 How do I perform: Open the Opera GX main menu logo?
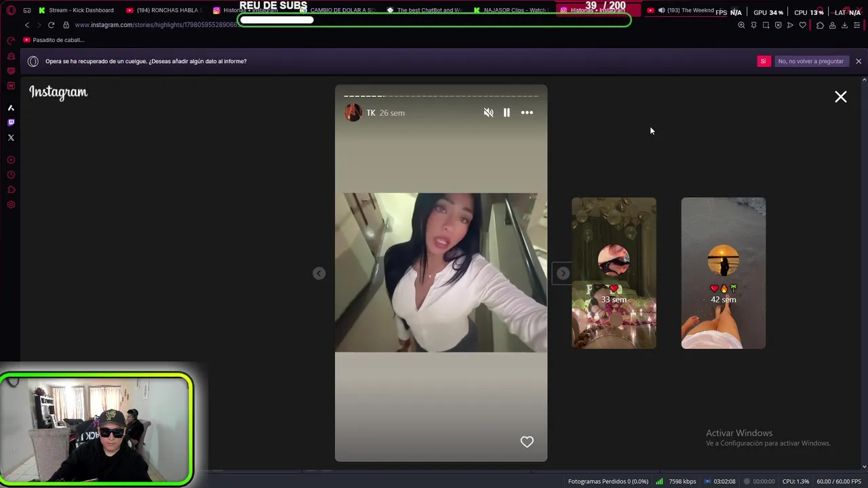[11, 10]
